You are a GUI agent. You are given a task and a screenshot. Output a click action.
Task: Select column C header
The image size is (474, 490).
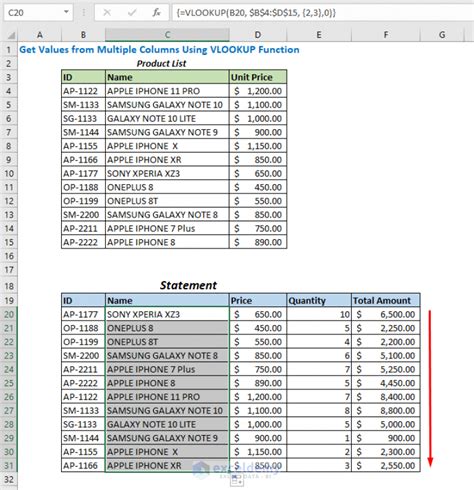(167, 35)
